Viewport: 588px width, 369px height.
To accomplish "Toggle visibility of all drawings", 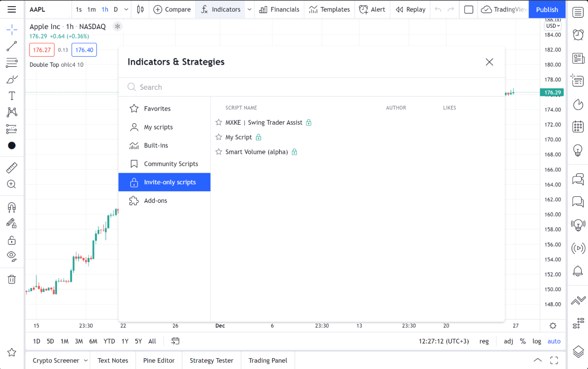I will (x=11, y=256).
